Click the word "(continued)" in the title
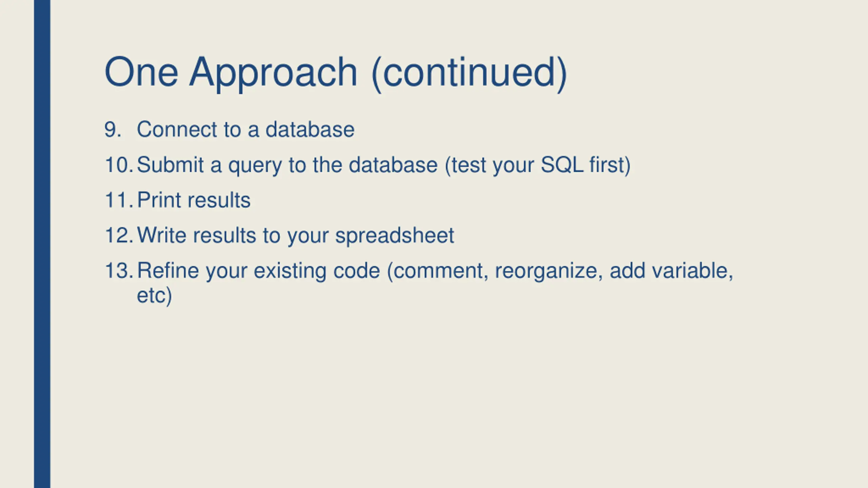This screenshot has height=488, width=868. pos(469,73)
